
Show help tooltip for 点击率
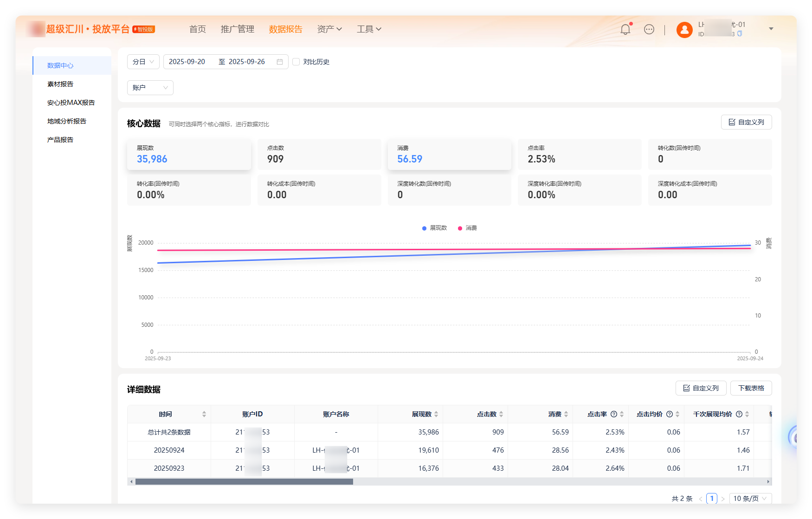[614, 414]
